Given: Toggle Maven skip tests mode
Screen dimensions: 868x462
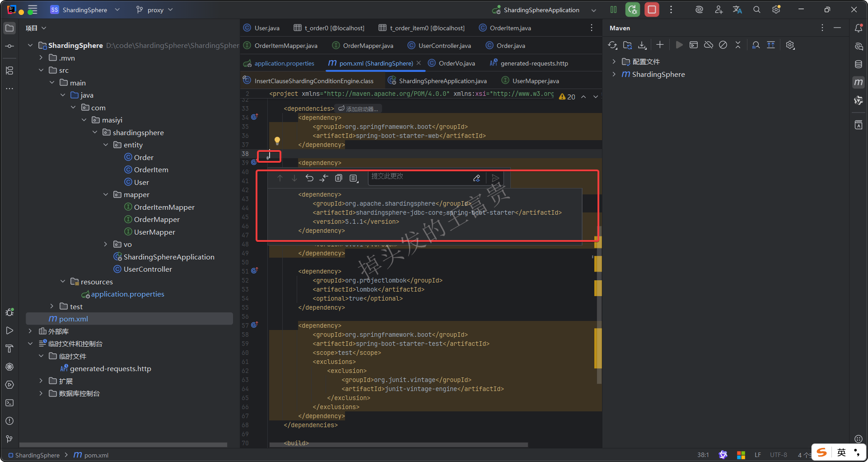Looking at the screenshot, I should 723,45.
